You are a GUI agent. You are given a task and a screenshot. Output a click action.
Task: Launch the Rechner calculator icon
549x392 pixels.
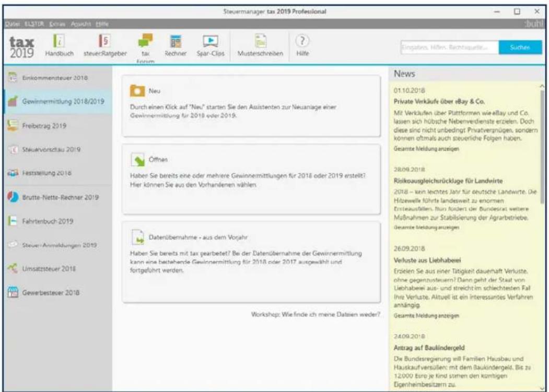(176, 41)
